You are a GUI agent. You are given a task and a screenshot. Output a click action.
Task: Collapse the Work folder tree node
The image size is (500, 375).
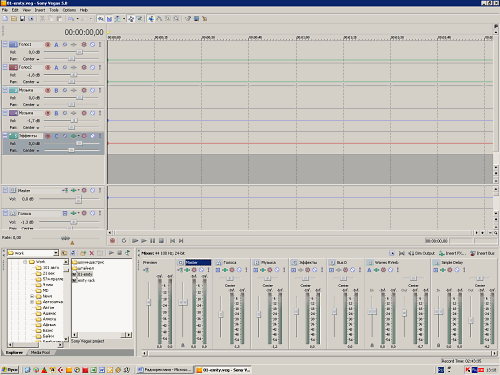25,262
